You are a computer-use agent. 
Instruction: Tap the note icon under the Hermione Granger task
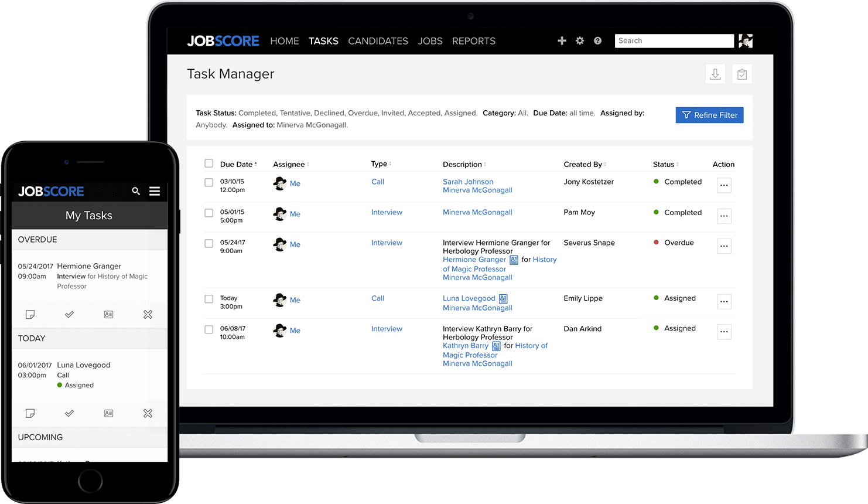pyautogui.click(x=30, y=315)
